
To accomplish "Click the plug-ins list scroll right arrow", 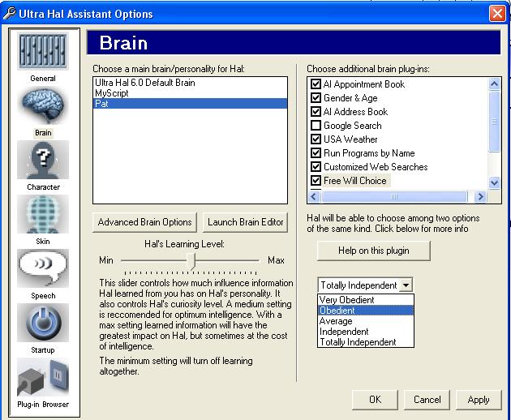I will coord(480,196).
